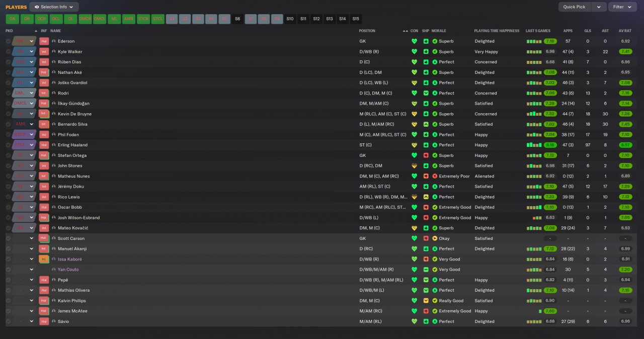The width and height of the screenshot is (644, 339).
Task: Sort by the AV RAT column header
Action: tap(625, 31)
